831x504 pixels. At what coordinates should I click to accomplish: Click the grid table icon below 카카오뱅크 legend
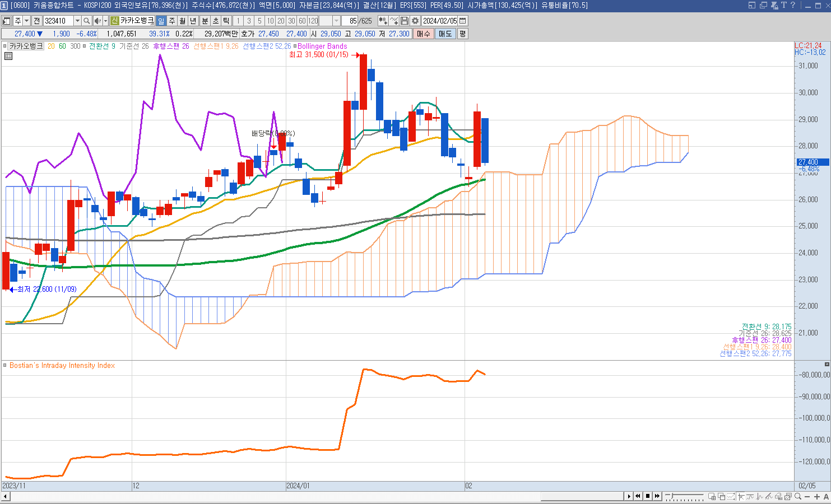tap(8, 56)
